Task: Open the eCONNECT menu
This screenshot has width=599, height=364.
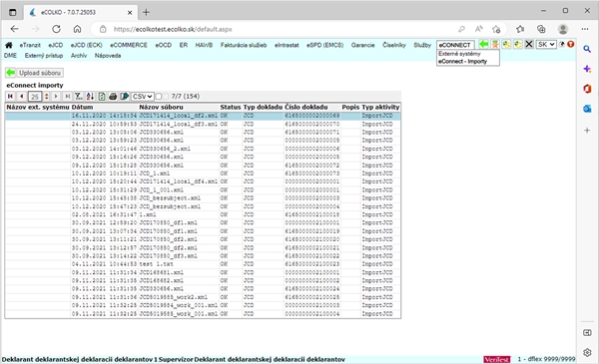Action: [x=455, y=45]
